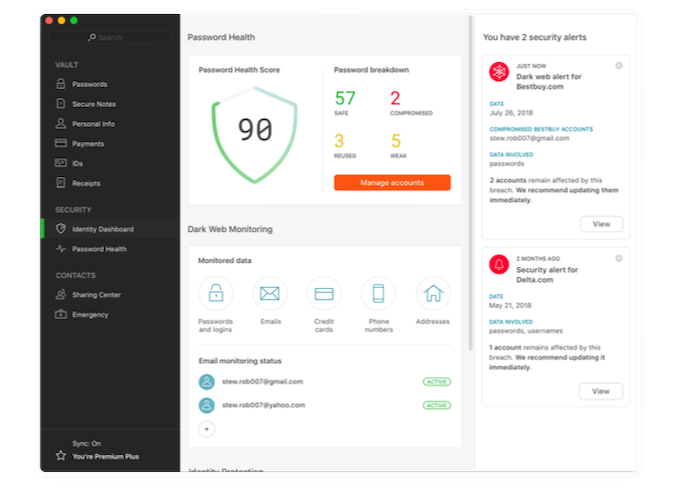Click the Identity Dashboard shield icon
Viewport: 680px width, 496px height.
point(61,228)
